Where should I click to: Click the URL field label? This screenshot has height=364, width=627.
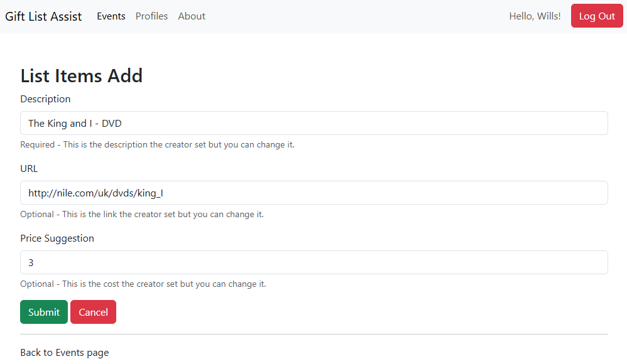point(29,169)
